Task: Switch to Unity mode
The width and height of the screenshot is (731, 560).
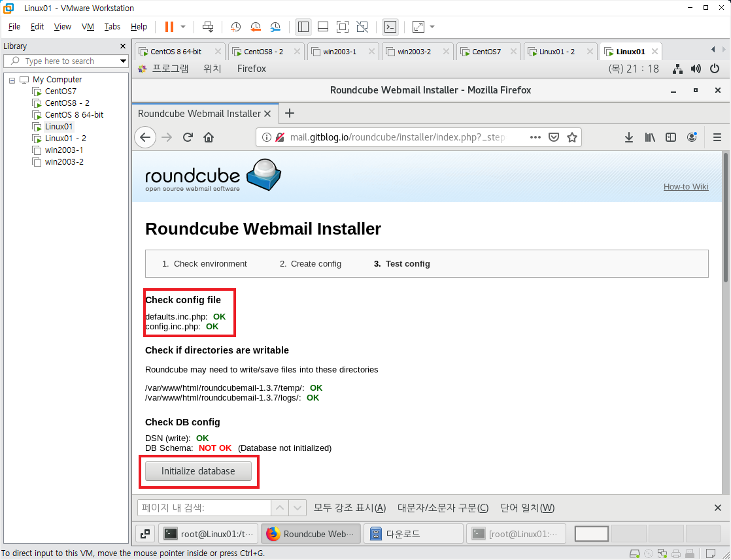Action: [x=362, y=27]
